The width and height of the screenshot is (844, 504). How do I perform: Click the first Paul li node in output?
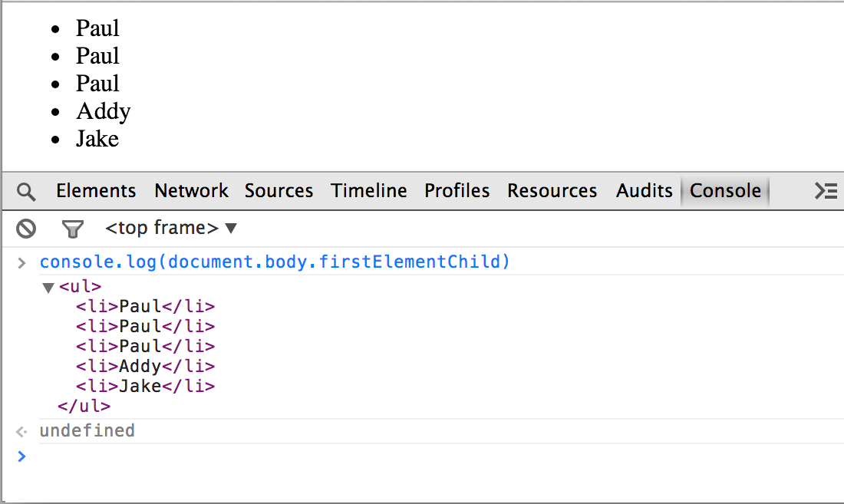tap(145, 306)
